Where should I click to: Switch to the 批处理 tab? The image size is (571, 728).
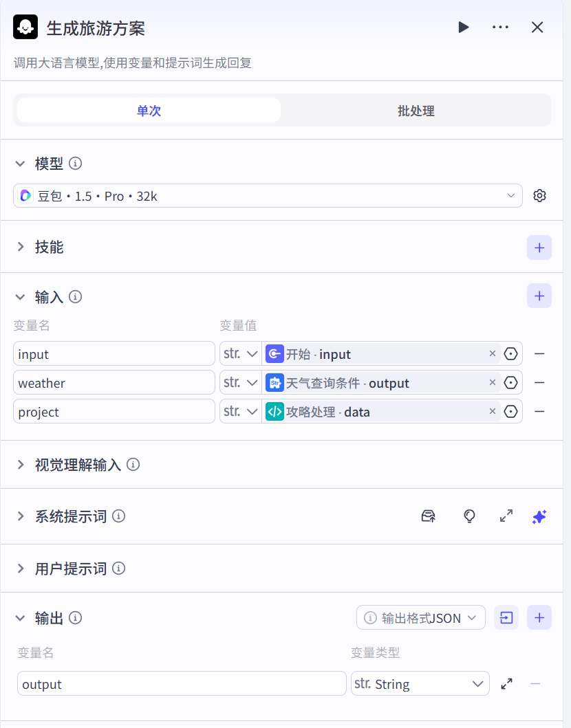(416, 111)
